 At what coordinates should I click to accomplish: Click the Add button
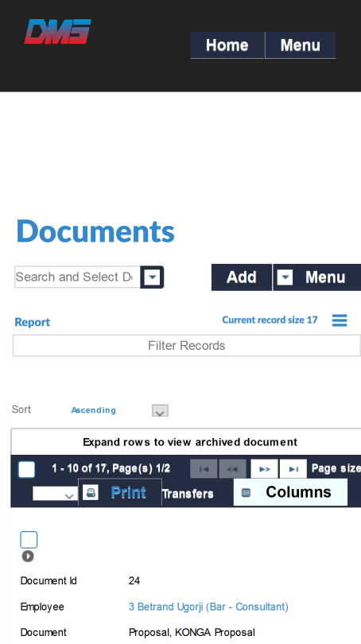242,277
